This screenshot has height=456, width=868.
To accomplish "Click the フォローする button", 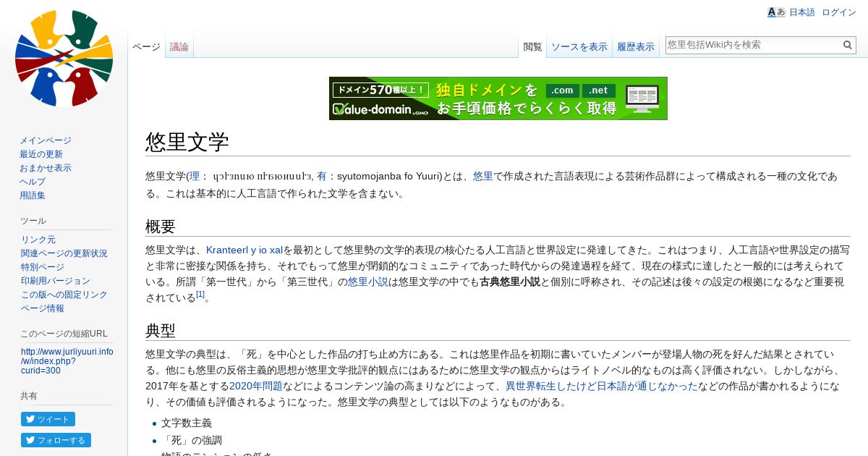I will tap(56, 440).
